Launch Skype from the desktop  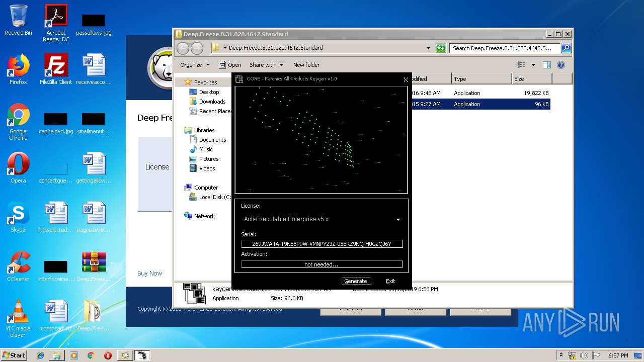pos(18,217)
